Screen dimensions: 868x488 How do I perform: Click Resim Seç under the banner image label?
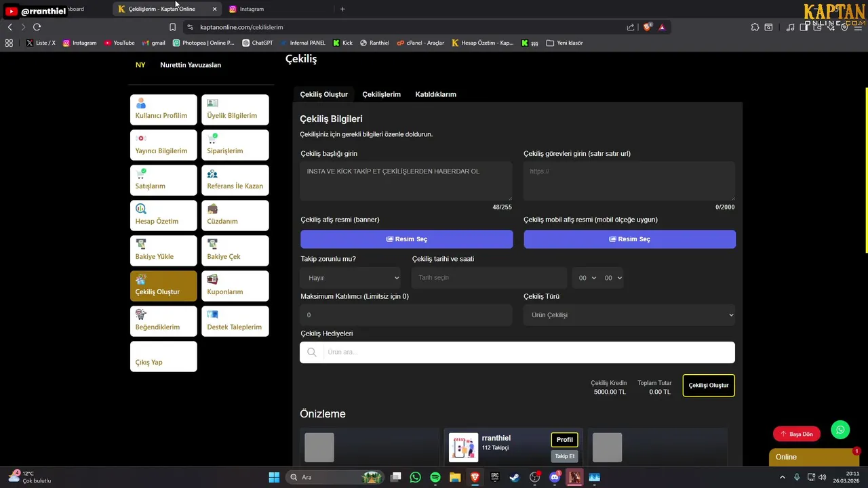click(x=407, y=239)
